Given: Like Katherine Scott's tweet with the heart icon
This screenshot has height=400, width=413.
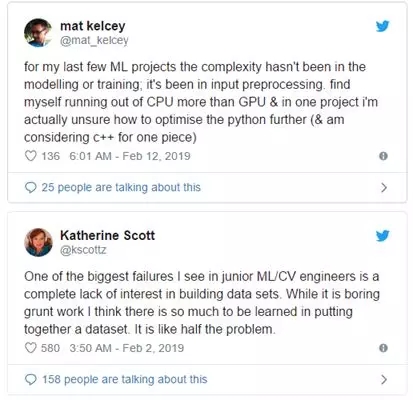Looking at the screenshot, I should pos(31,348).
